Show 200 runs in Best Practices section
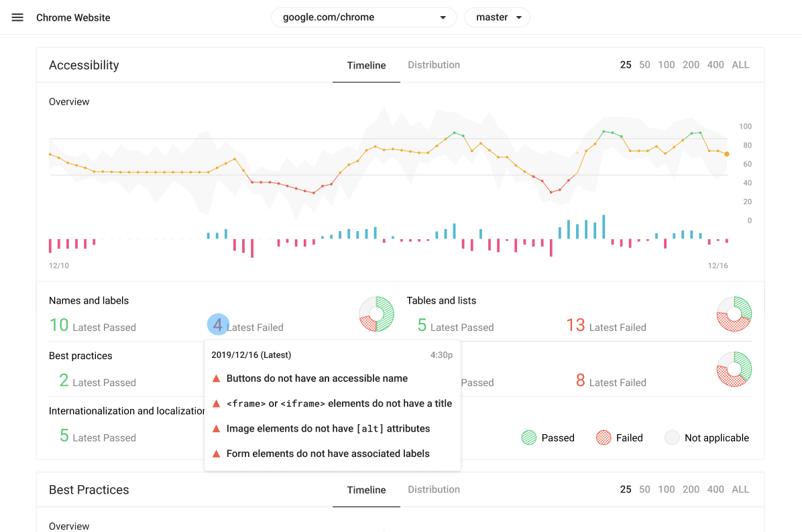802x532 pixels. pos(691,490)
